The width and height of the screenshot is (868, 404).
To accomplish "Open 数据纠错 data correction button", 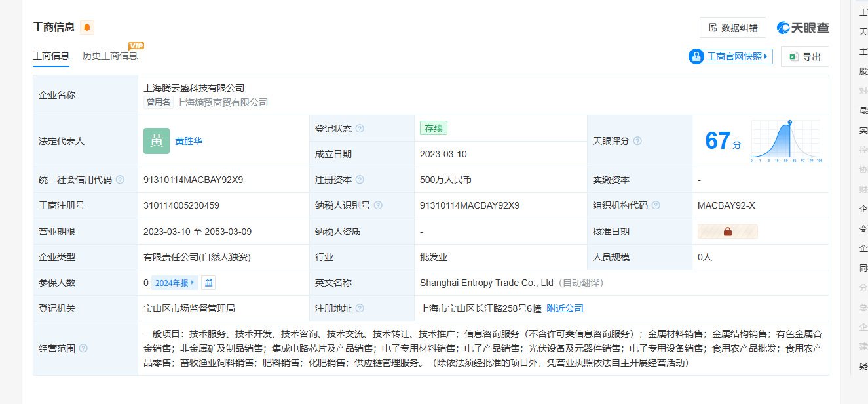I will point(733,28).
